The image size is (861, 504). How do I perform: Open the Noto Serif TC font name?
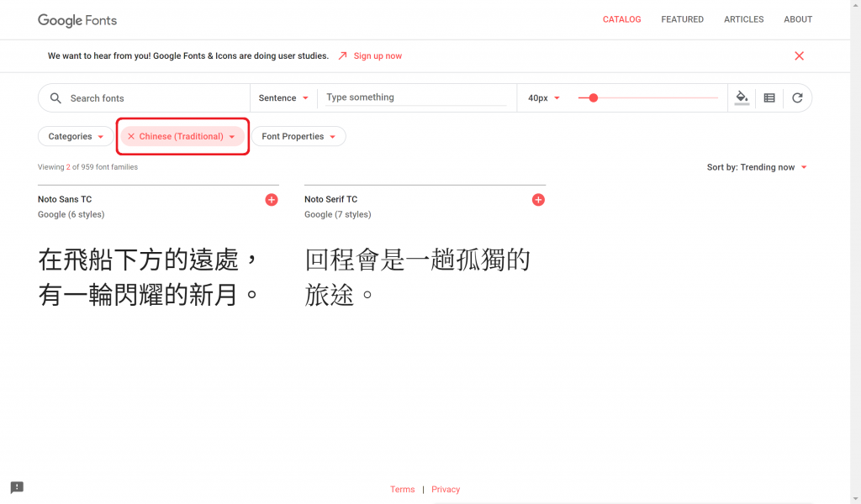pos(330,199)
